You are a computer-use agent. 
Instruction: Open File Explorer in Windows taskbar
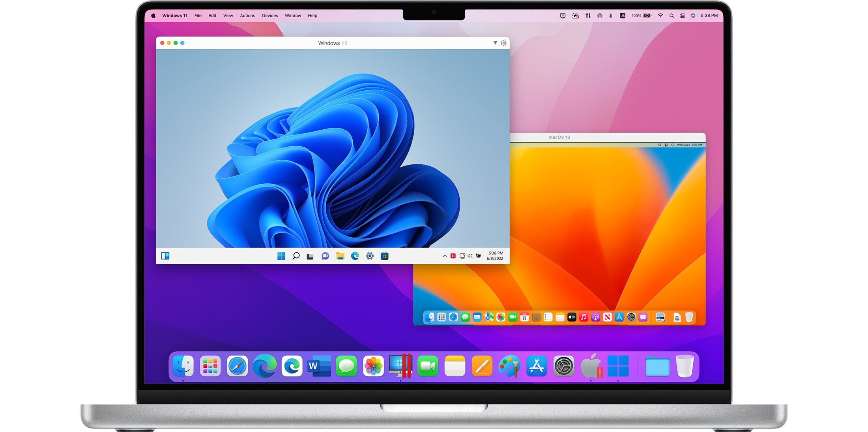[340, 256]
